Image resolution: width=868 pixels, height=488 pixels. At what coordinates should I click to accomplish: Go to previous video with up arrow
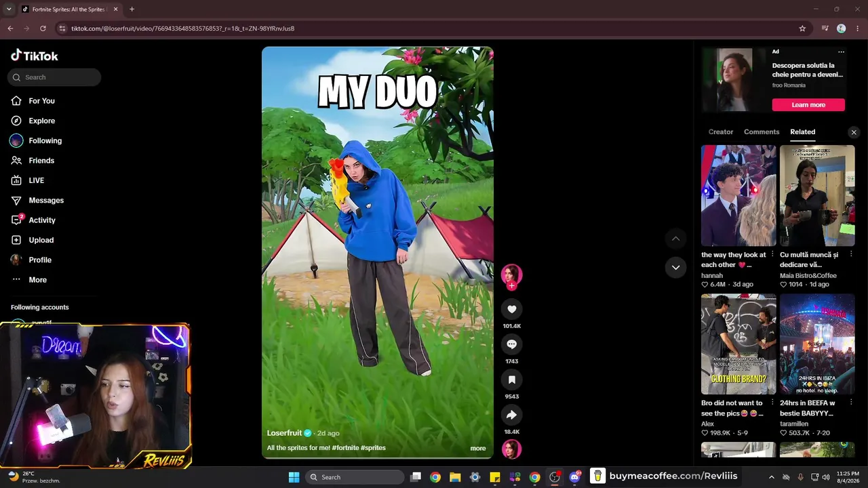click(675, 239)
